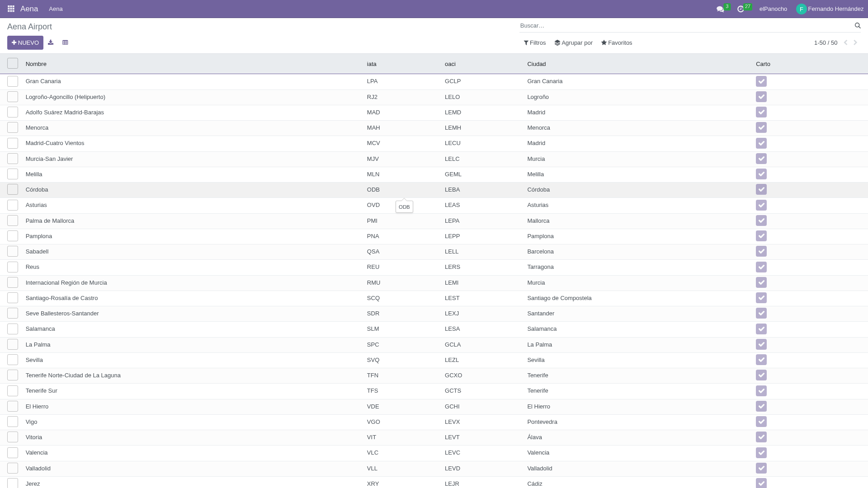The height and width of the screenshot is (488, 868).
Task: Create a record with the NUEVO button
Action: pos(25,42)
